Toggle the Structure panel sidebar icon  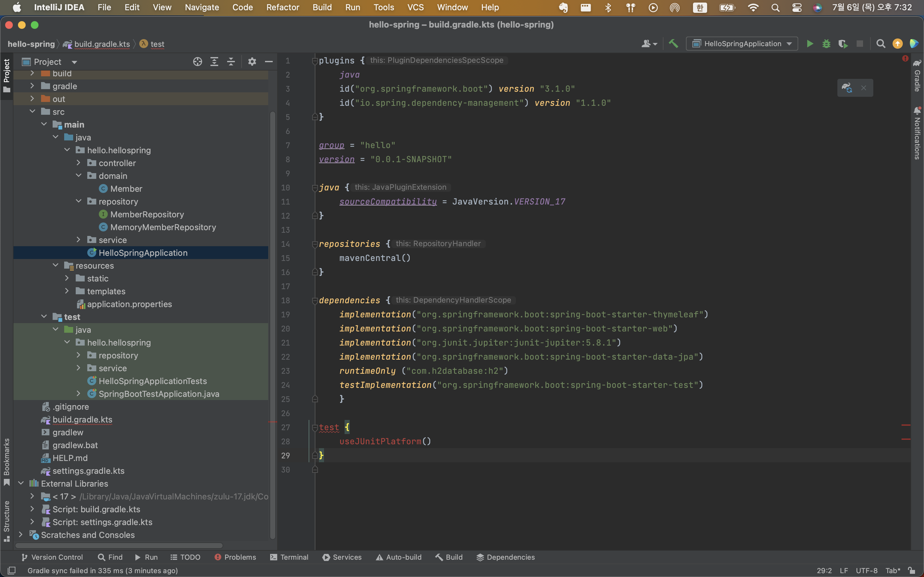tap(7, 524)
